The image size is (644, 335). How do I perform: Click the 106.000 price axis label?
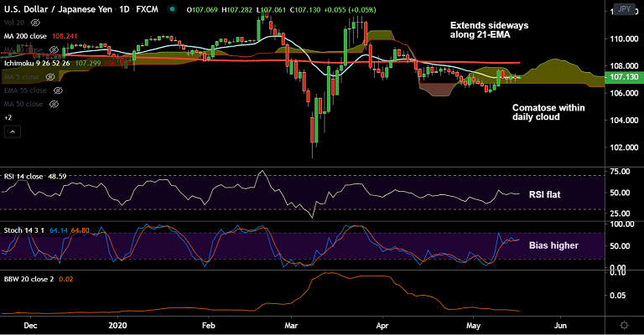(624, 93)
